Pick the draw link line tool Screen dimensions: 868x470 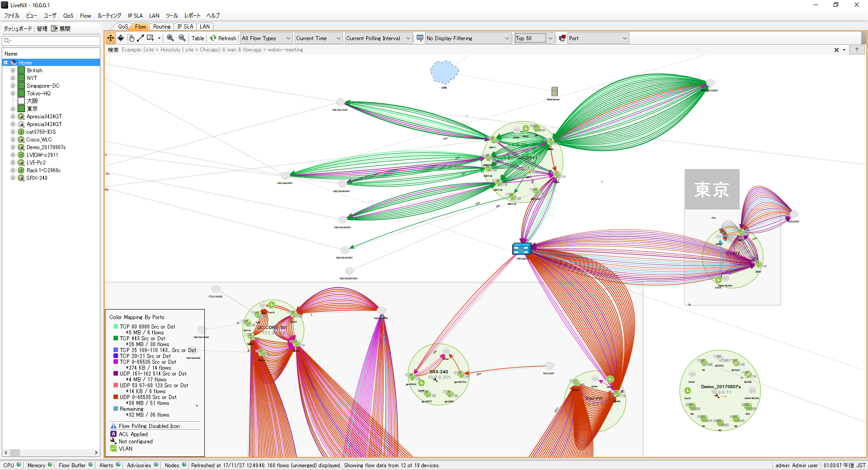[141, 38]
